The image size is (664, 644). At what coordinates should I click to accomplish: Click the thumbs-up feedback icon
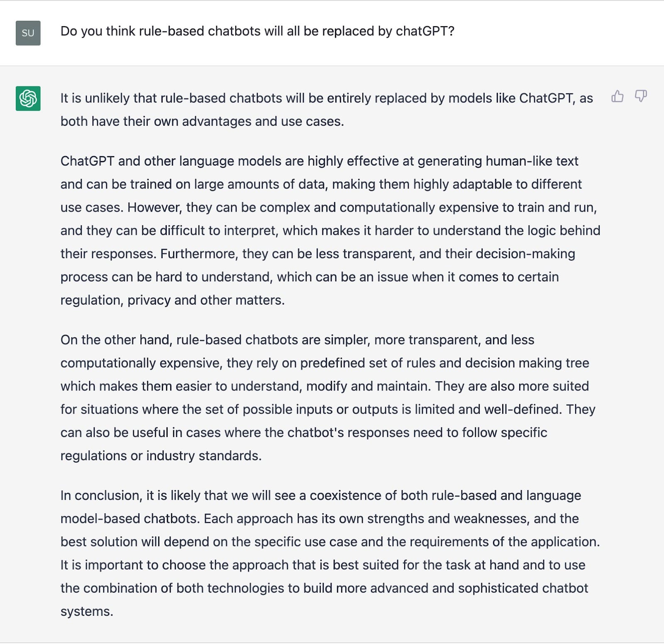pos(618,96)
